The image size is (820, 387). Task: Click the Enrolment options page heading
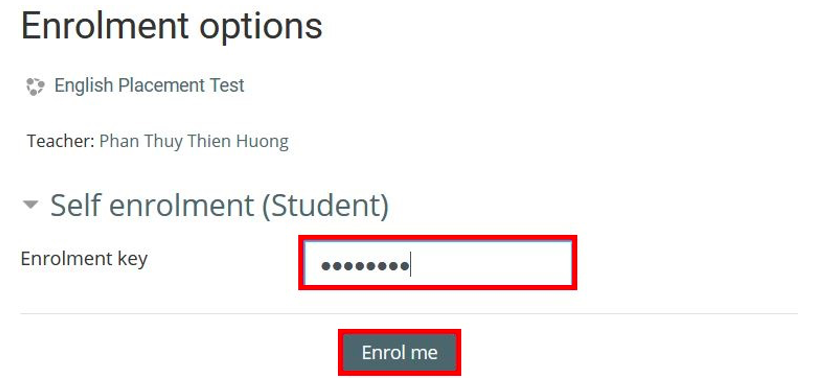pos(172,26)
